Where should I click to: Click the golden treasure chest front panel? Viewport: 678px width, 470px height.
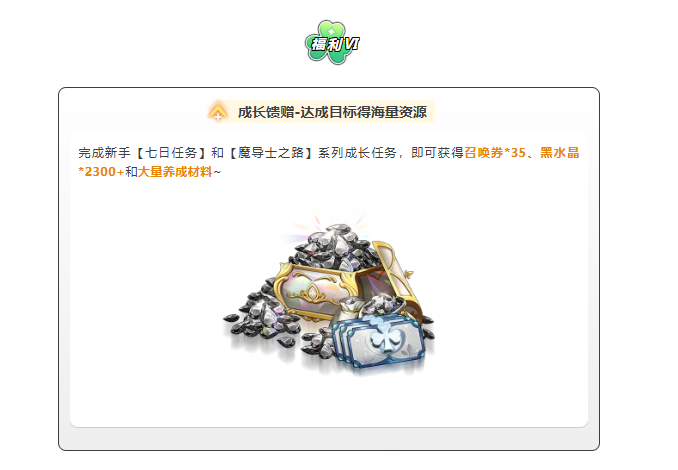pos(315,293)
